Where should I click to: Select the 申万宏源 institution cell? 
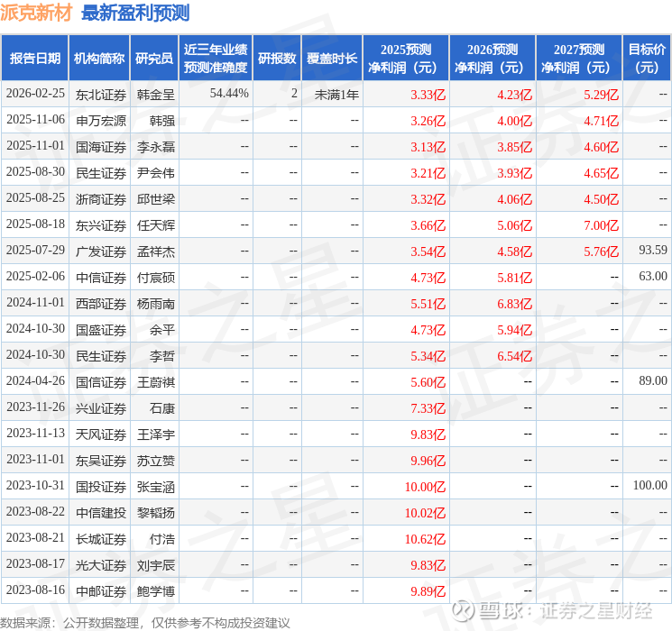(x=101, y=121)
